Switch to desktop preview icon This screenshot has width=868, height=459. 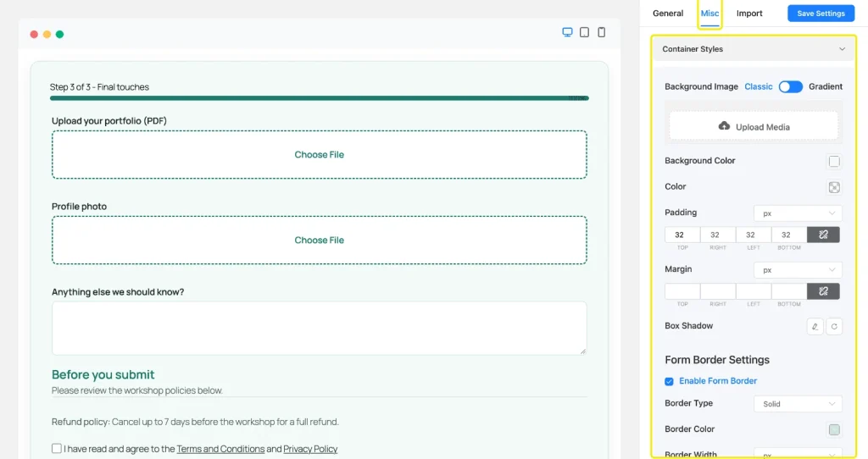coord(567,33)
